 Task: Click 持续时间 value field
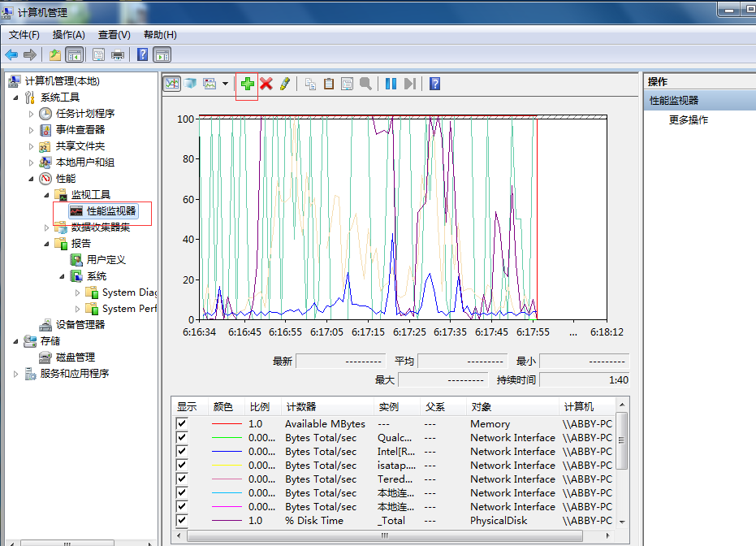(x=585, y=380)
